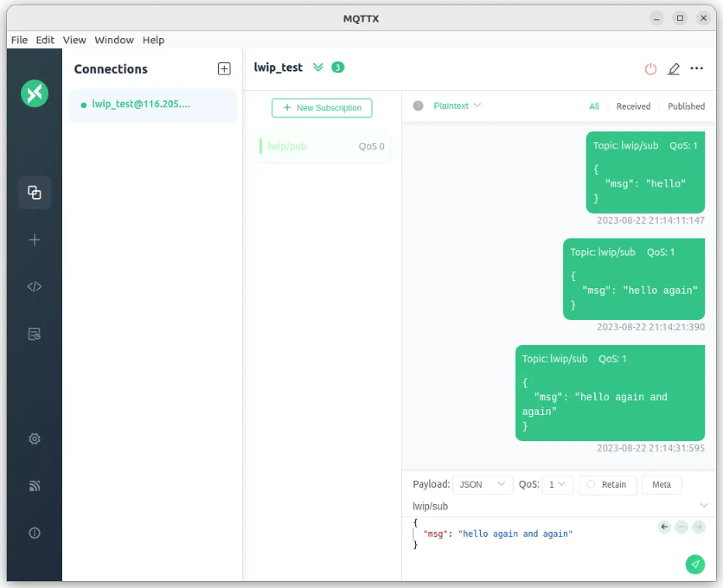Open the edit connection pencil icon

[x=674, y=69]
